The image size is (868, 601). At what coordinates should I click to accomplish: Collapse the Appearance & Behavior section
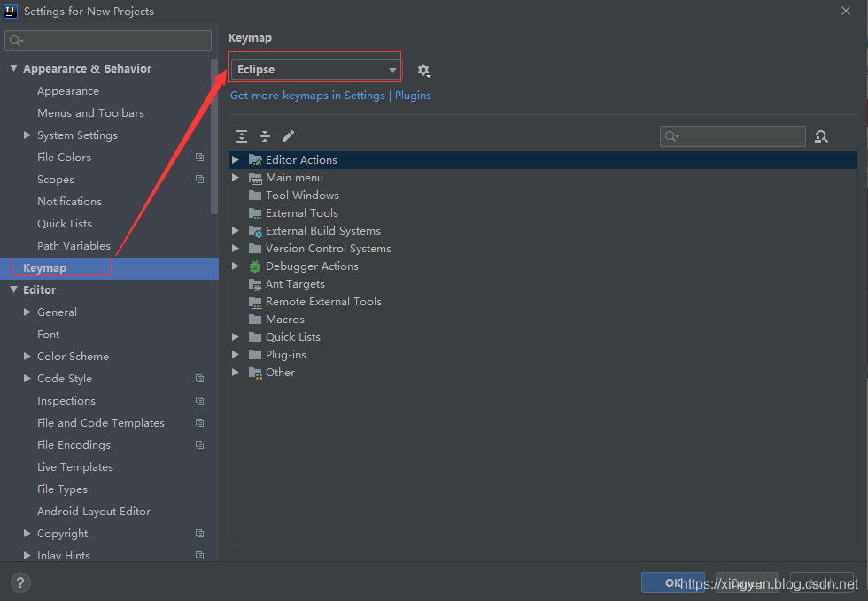[x=13, y=69]
